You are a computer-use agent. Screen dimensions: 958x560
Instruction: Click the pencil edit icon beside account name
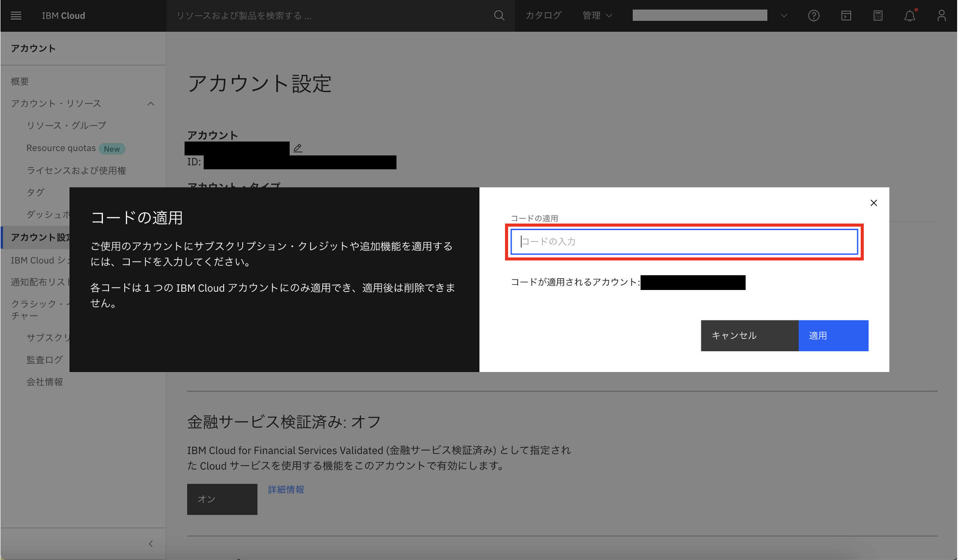(x=297, y=148)
